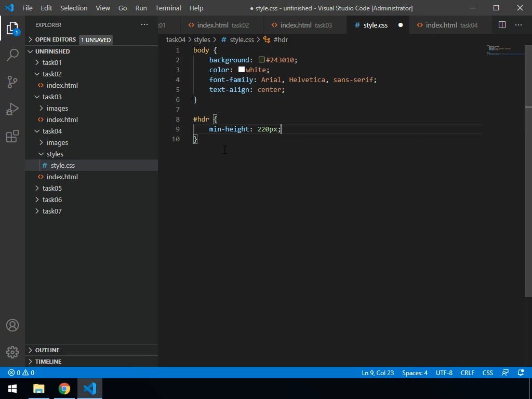The height and width of the screenshot is (399, 532).
Task: Open the Search view in activity bar
Action: [x=12, y=55]
